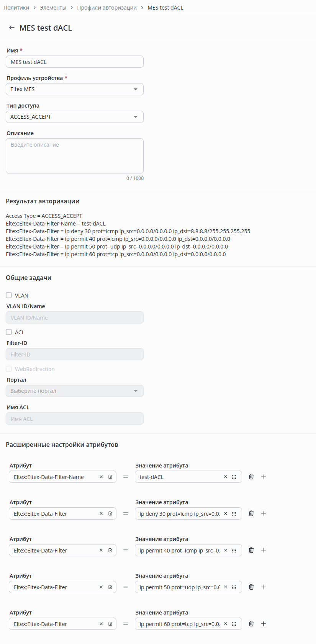
Task: Add a row after the last attribute
Action: [264, 624]
